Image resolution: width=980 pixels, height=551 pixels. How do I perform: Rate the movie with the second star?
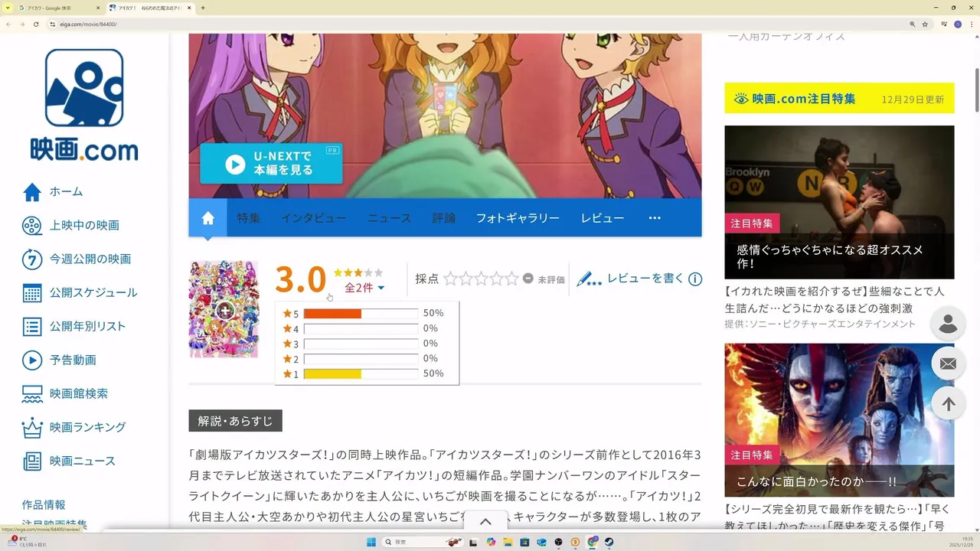(x=465, y=279)
